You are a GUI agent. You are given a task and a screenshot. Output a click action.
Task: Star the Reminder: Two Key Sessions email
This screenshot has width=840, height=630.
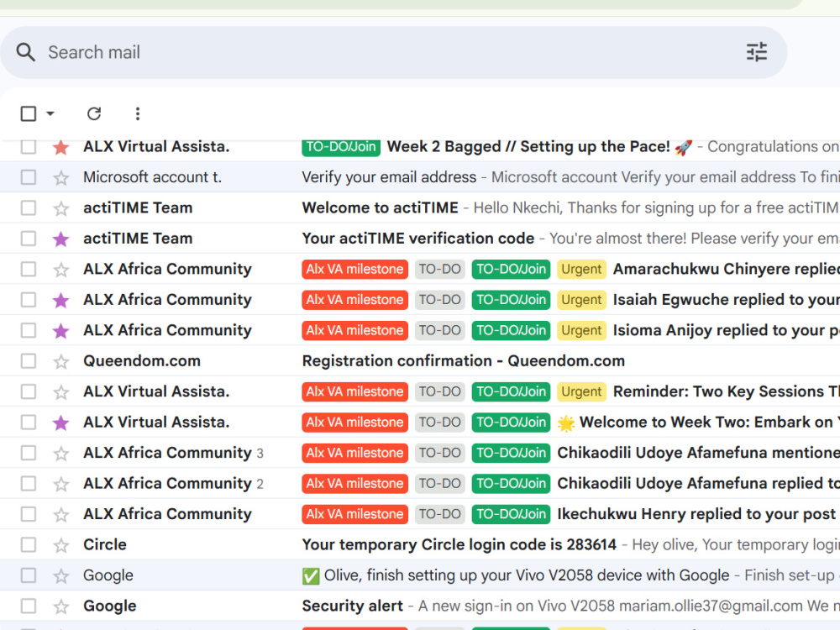[x=61, y=391]
